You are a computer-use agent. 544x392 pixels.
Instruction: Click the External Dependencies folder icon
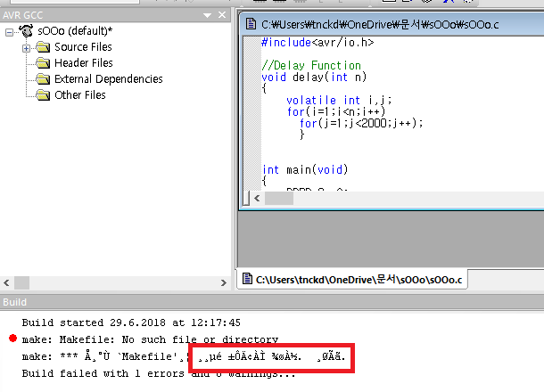(43, 79)
